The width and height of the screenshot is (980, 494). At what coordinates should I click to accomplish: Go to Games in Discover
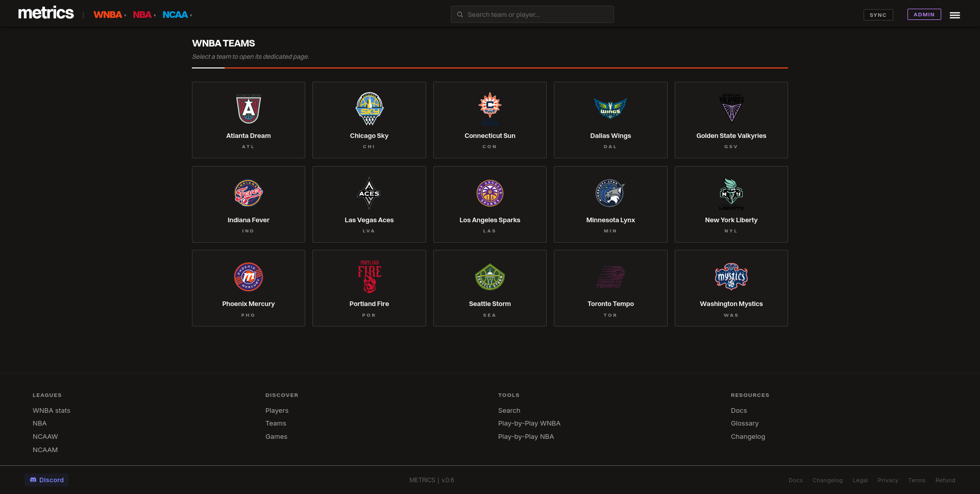click(x=276, y=436)
